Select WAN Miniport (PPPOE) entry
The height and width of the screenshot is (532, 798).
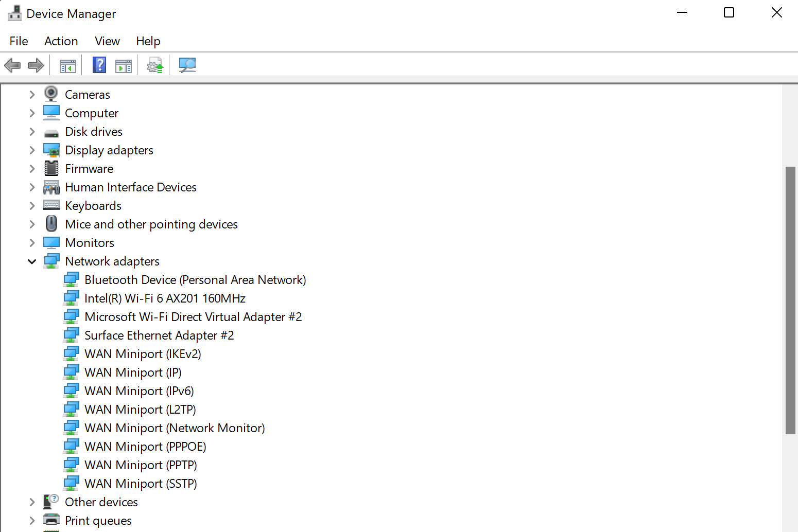pyautogui.click(x=145, y=447)
